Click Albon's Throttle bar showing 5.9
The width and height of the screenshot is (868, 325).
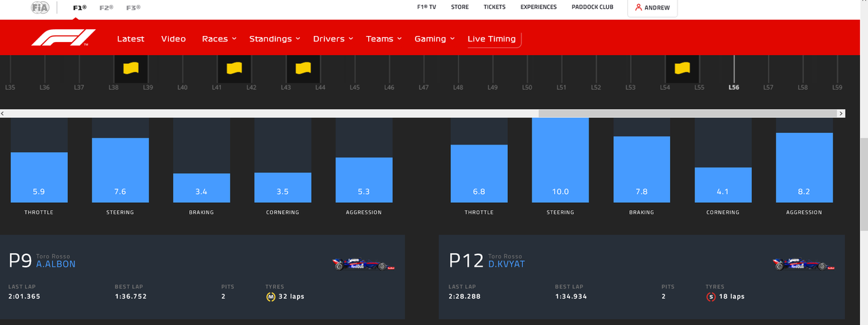coord(39,177)
